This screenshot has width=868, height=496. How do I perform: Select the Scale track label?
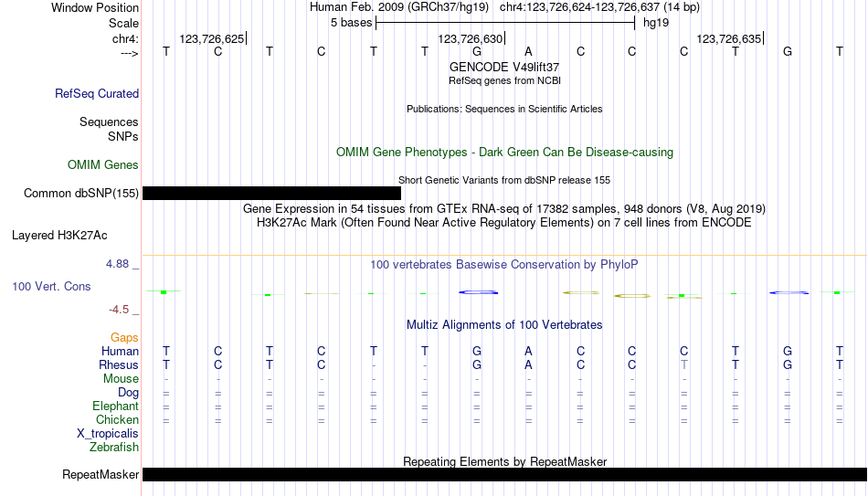tap(123, 23)
